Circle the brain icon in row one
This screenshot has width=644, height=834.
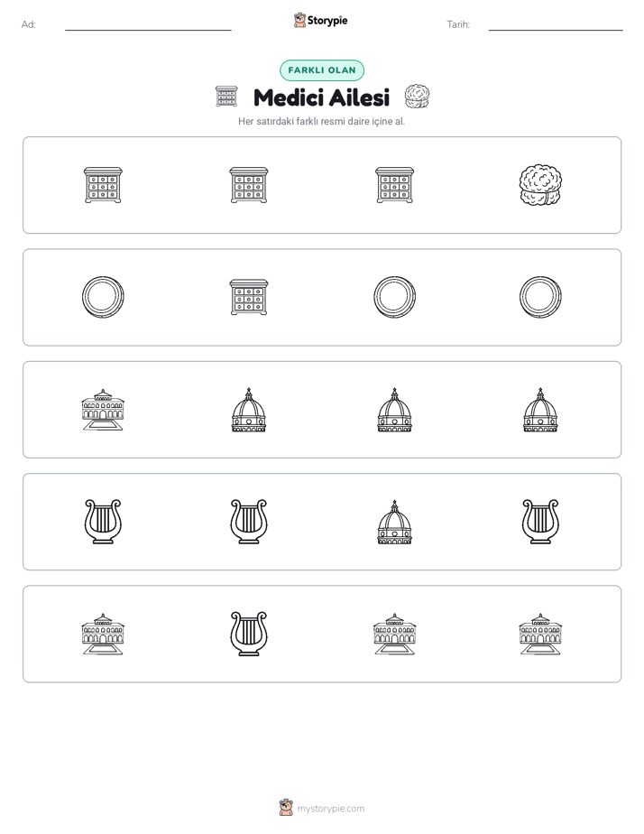pyautogui.click(x=540, y=185)
